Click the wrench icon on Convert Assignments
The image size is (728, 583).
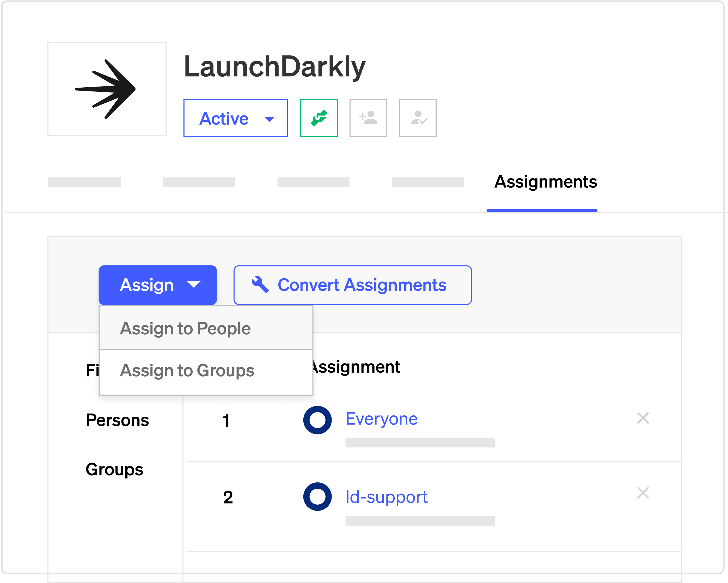tap(260, 285)
